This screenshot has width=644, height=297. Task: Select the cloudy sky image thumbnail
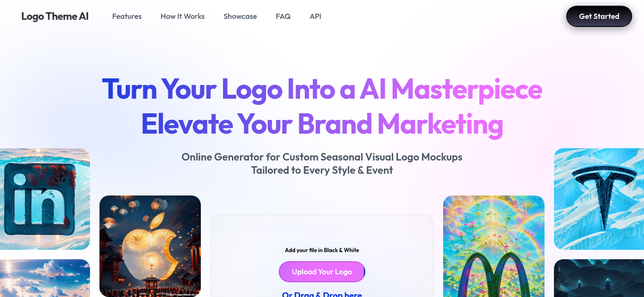click(x=45, y=278)
